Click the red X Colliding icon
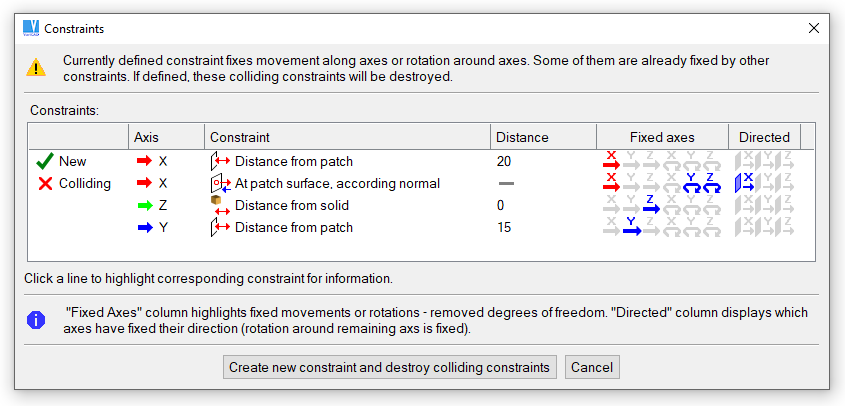The image size is (845, 406). point(44,184)
